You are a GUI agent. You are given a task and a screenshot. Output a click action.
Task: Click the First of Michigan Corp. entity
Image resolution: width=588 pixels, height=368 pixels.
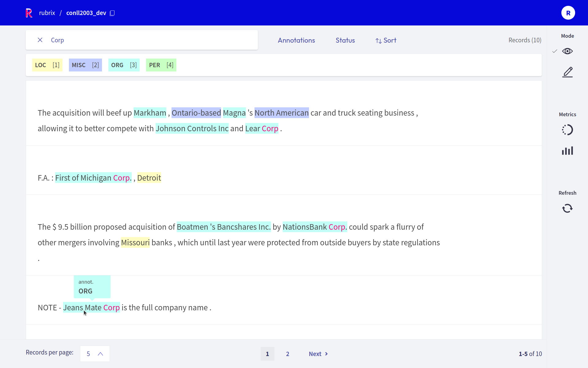pos(93,178)
